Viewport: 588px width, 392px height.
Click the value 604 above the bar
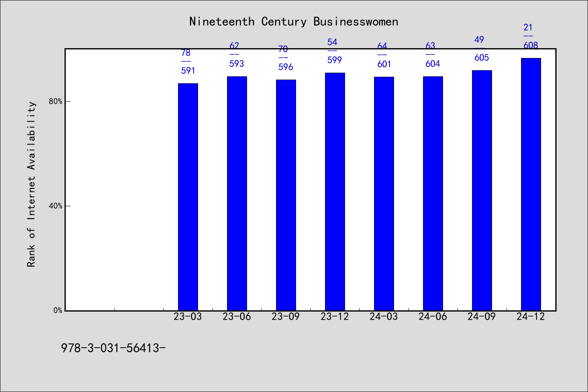click(x=433, y=64)
